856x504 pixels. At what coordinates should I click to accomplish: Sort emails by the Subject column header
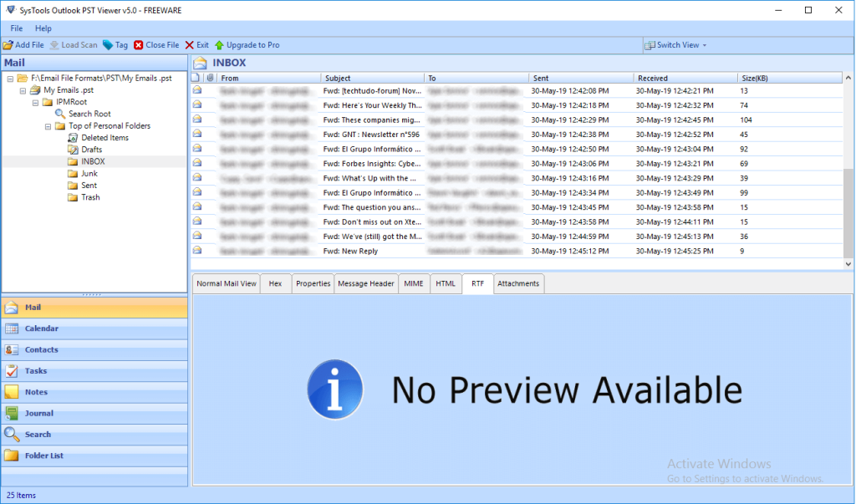372,78
